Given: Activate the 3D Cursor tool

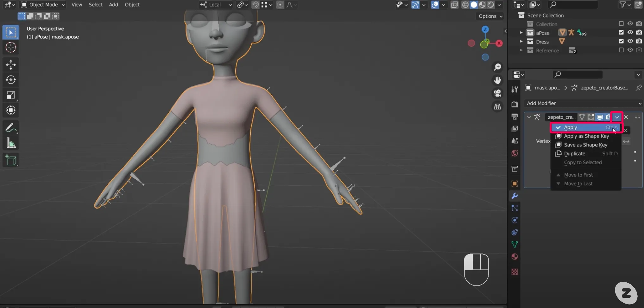Looking at the screenshot, I should click(x=11, y=47).
